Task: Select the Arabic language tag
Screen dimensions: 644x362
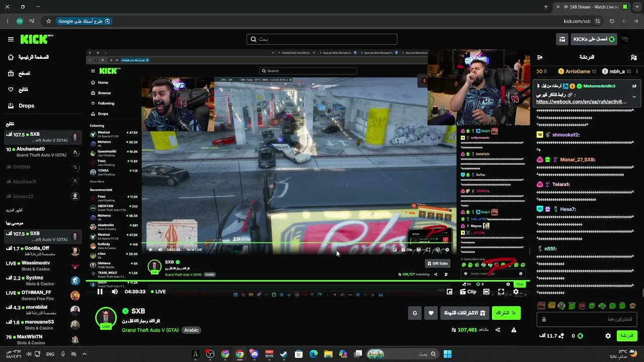Action: click(x=191, y=330)
